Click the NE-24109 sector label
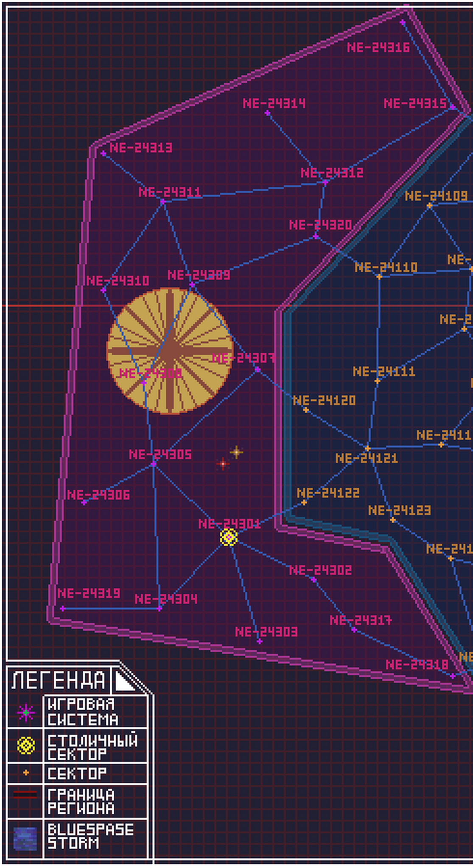 (436, 196)
